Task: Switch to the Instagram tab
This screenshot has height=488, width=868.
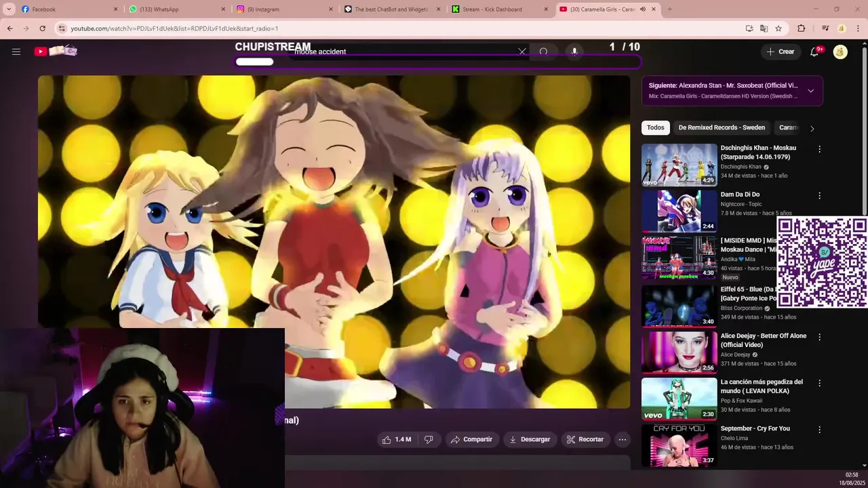Action: [x=285, y=9]
